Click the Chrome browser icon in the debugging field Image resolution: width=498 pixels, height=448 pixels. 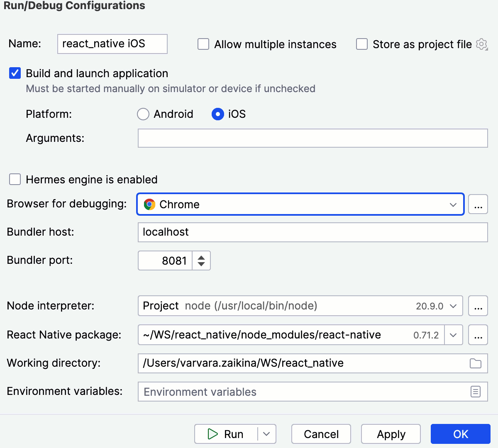click(150, 204)
